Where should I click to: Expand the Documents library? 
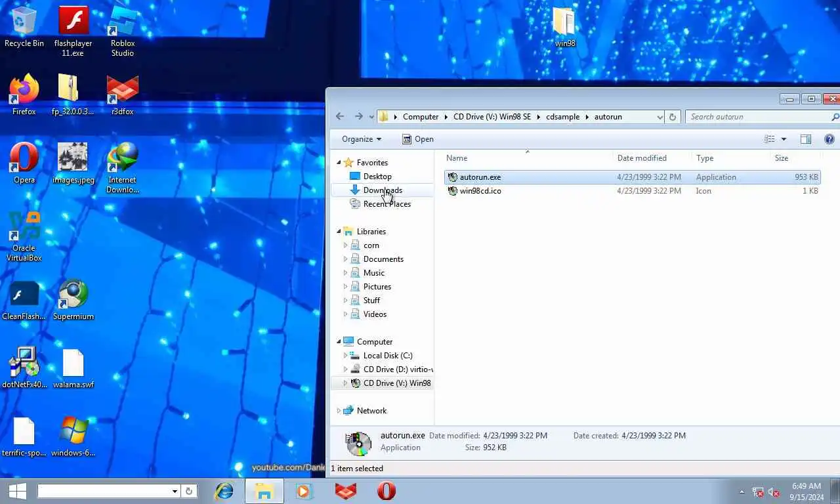pos(345,259)
